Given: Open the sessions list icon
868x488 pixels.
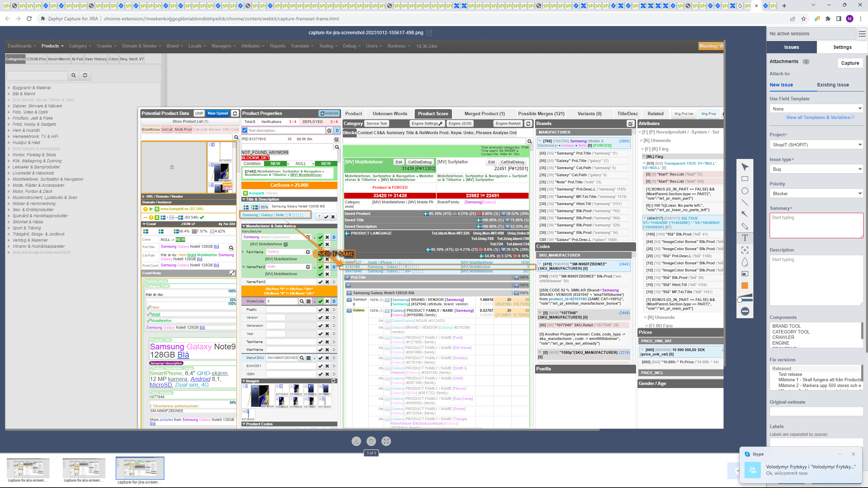Looking at the screenshot, I should (862, 34).
